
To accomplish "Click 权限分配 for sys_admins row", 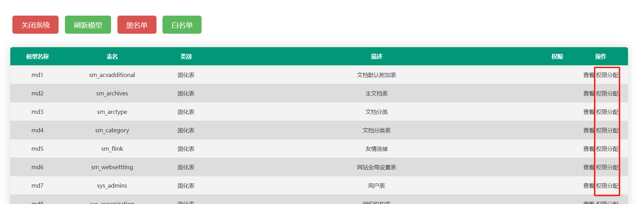I will tap(607, 186).
